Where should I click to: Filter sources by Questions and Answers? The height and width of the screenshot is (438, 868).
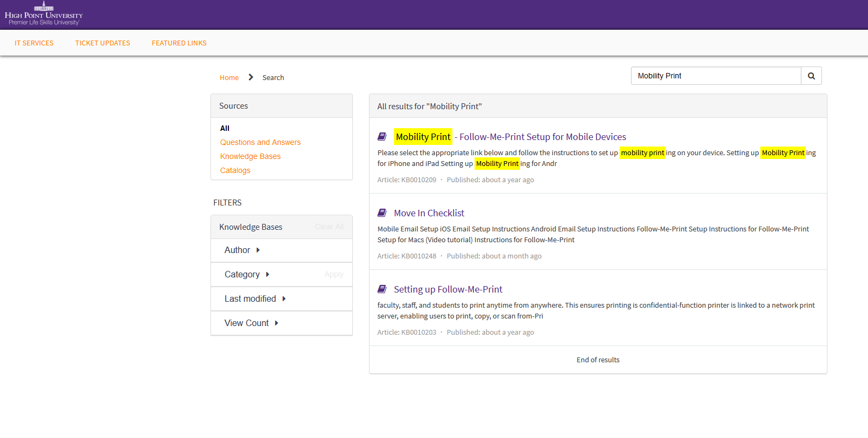click(260, 142)
